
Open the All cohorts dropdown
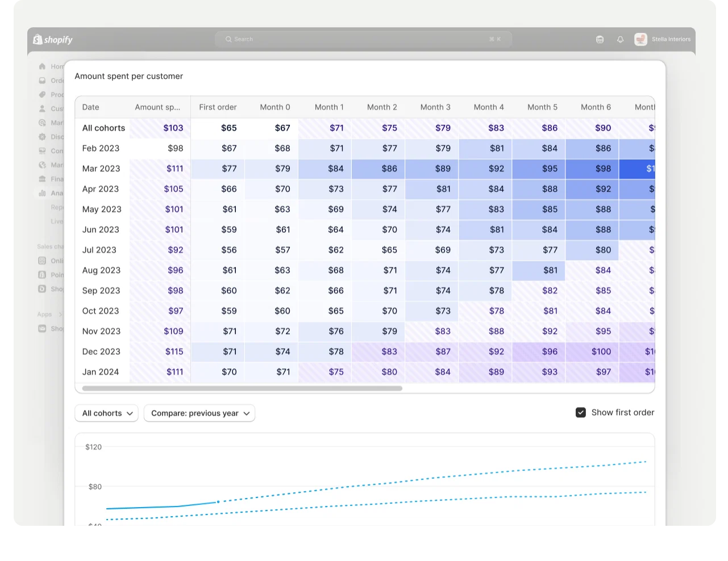point(107,413)
